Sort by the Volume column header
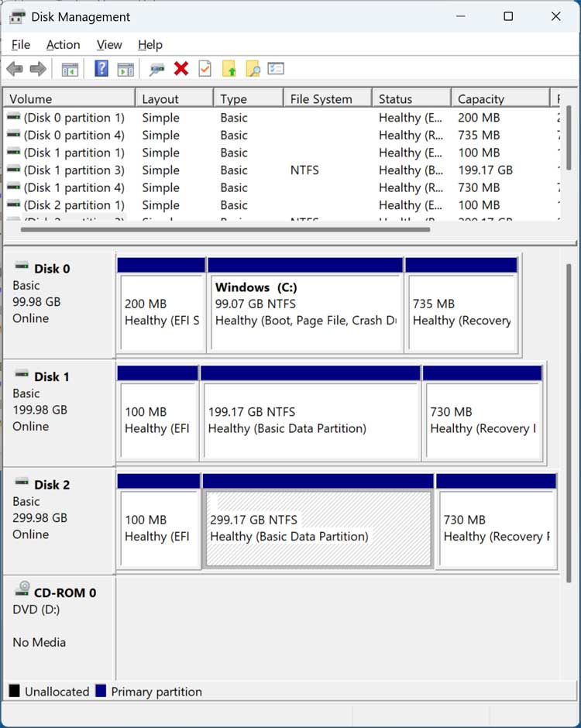The image size is (581, 728). tap(69, 99)
